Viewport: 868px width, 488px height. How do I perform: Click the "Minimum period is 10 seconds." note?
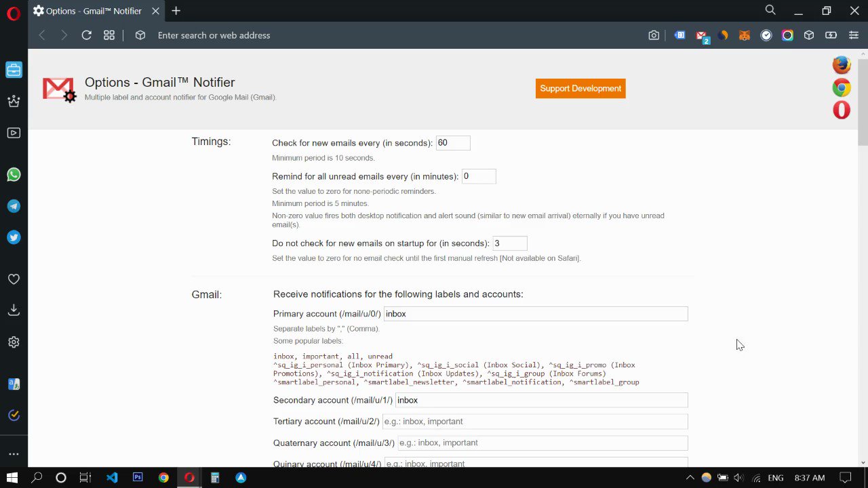coord(323,158)
